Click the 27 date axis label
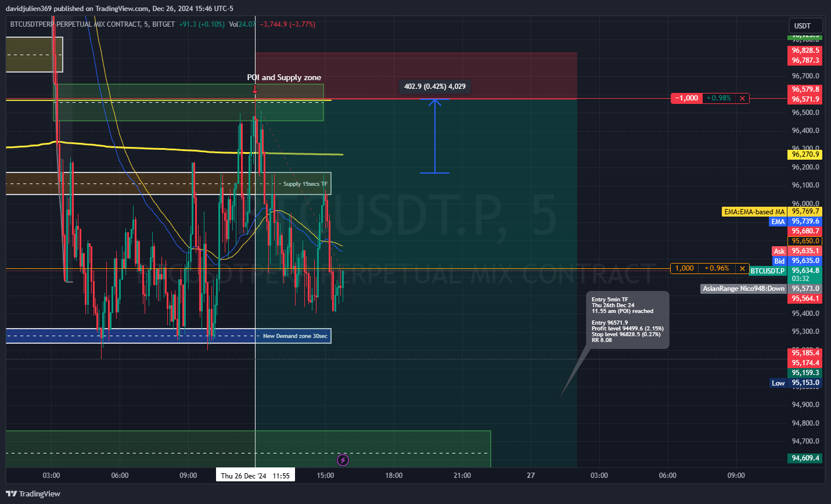 (x=531, y=476)
